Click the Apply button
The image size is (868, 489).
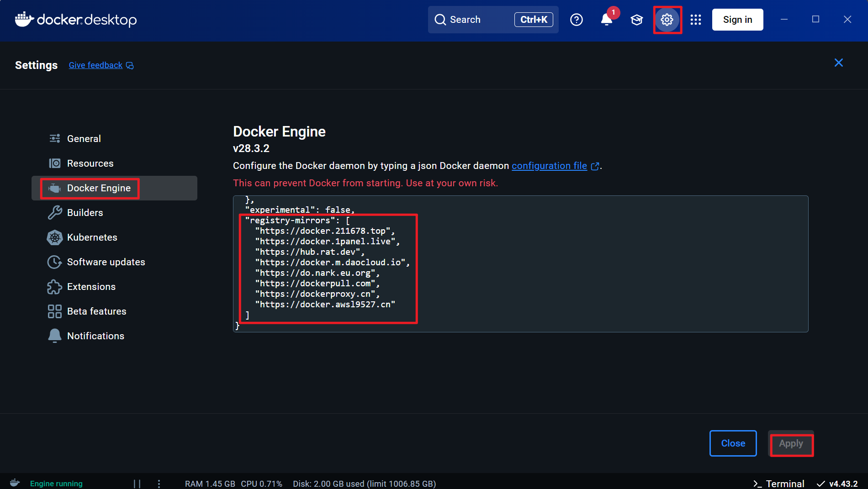click(791, 443)
